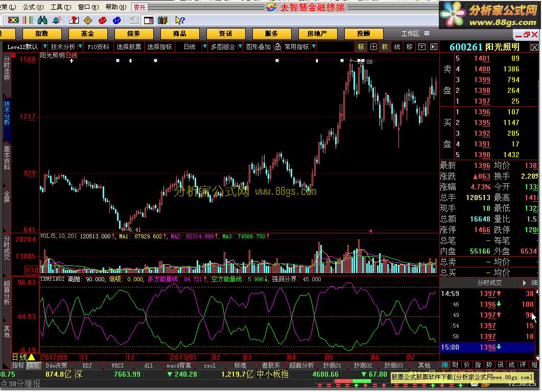Expand the 日线 period dropdown arrow
The image size is (542, 392).
205,46
